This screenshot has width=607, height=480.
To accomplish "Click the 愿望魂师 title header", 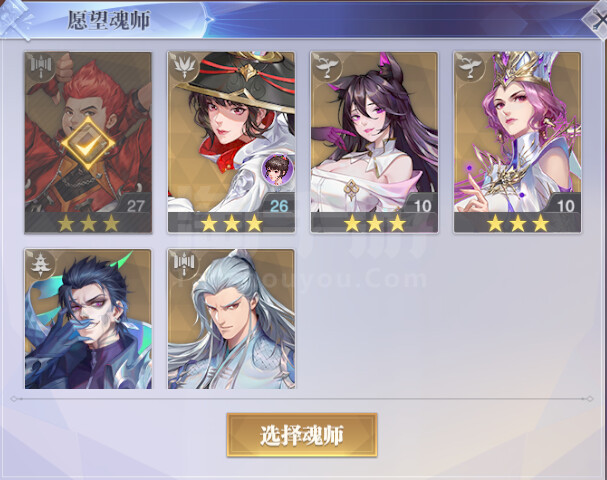I will click(109, 20).
